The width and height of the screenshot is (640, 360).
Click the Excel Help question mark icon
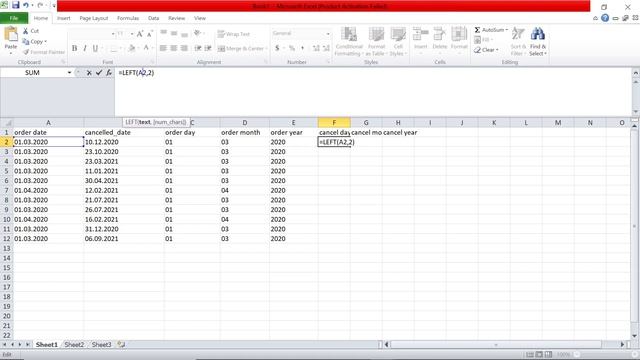coord(605,18)
